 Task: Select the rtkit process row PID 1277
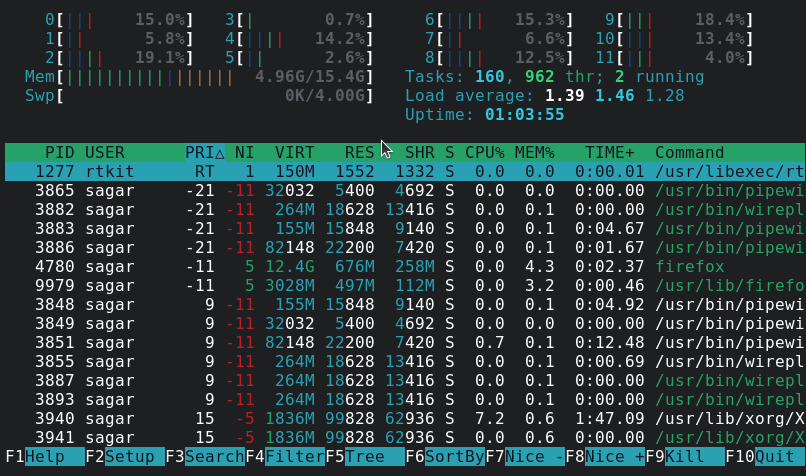(x=400, y=172)
